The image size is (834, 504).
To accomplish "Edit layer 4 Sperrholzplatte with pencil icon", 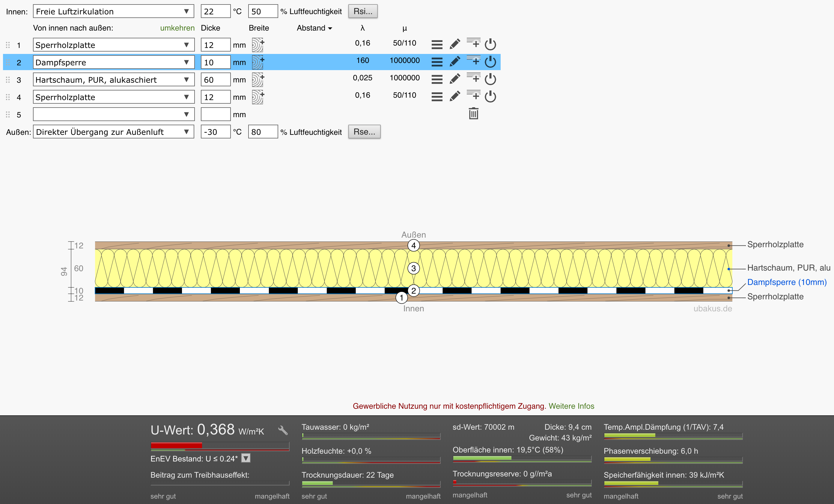I will pos(455,96).
